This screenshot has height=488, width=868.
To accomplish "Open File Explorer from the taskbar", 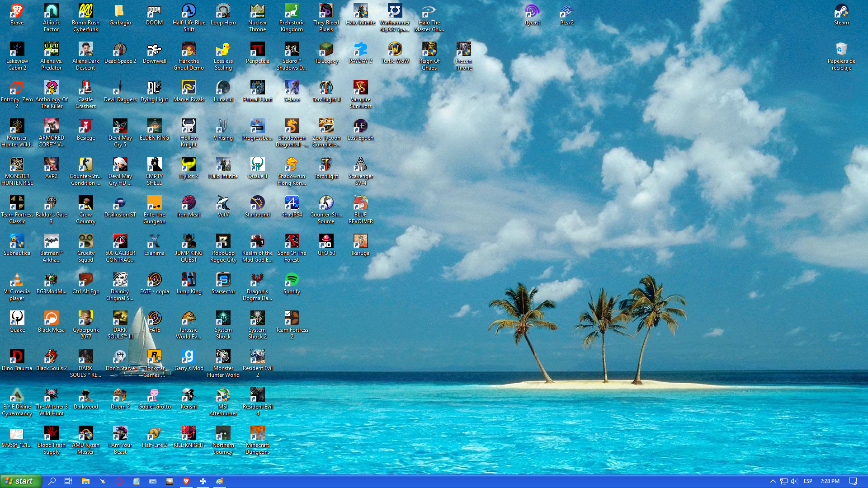I will point(85,481).
